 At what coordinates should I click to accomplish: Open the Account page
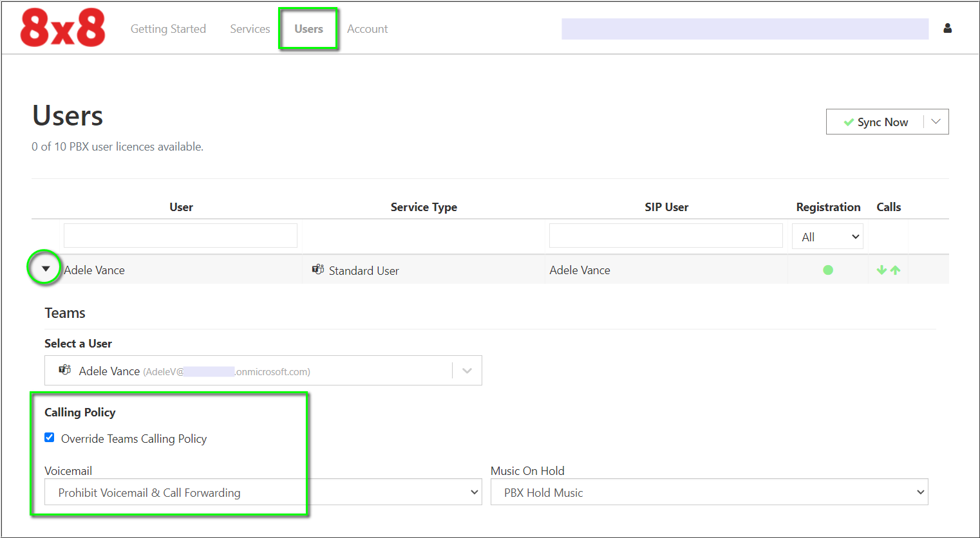pos(367,28)
